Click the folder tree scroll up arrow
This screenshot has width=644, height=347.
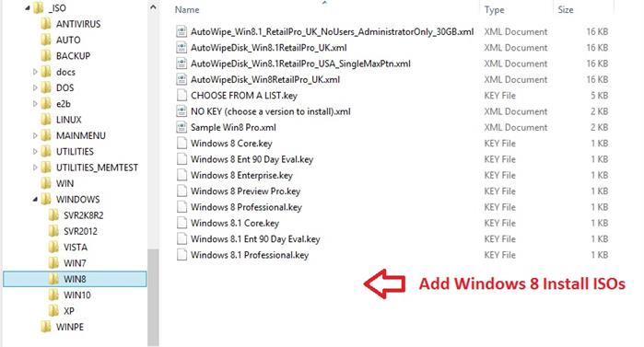[x=153, y=7]
